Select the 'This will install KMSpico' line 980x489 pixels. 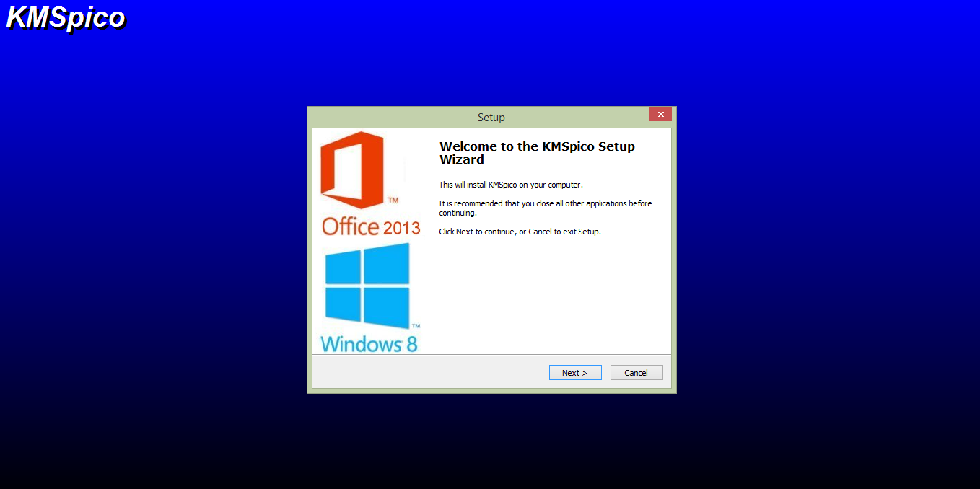click(511, 185)
